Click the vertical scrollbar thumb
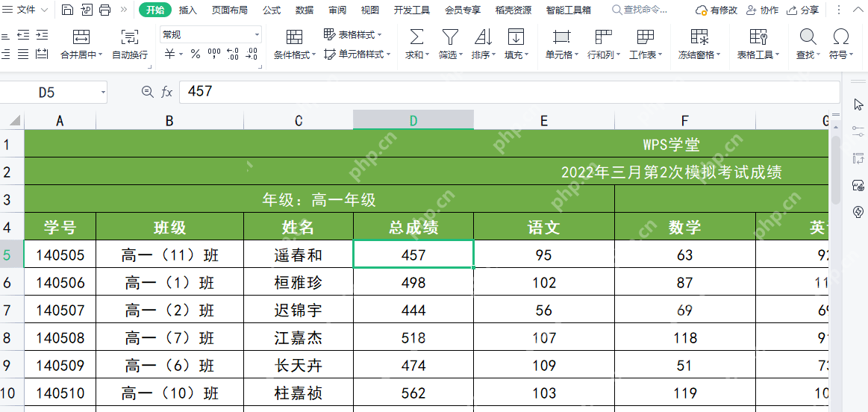868x412 pixels. pos(835,170)
